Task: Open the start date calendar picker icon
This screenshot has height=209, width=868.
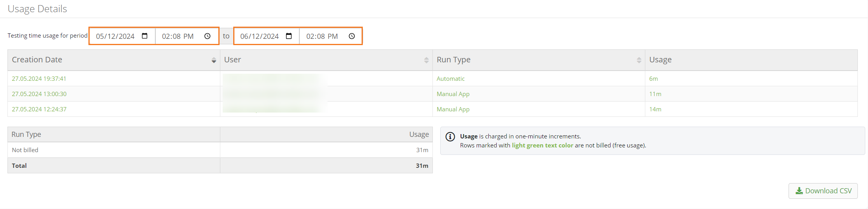Action: 144,36
